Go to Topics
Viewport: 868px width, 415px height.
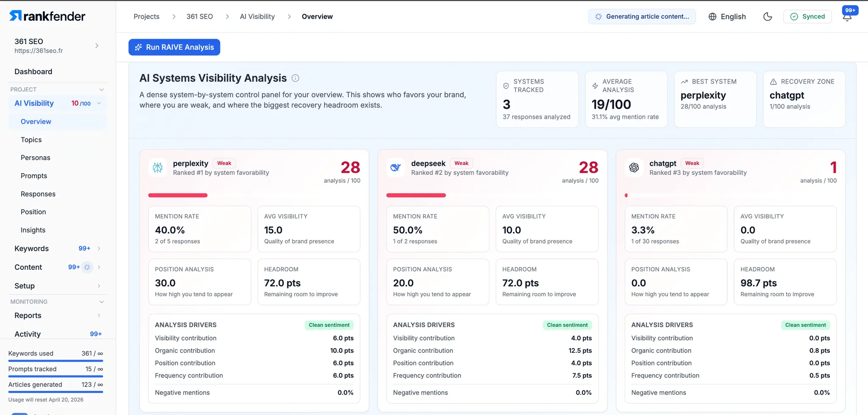(x=31, y=140)
